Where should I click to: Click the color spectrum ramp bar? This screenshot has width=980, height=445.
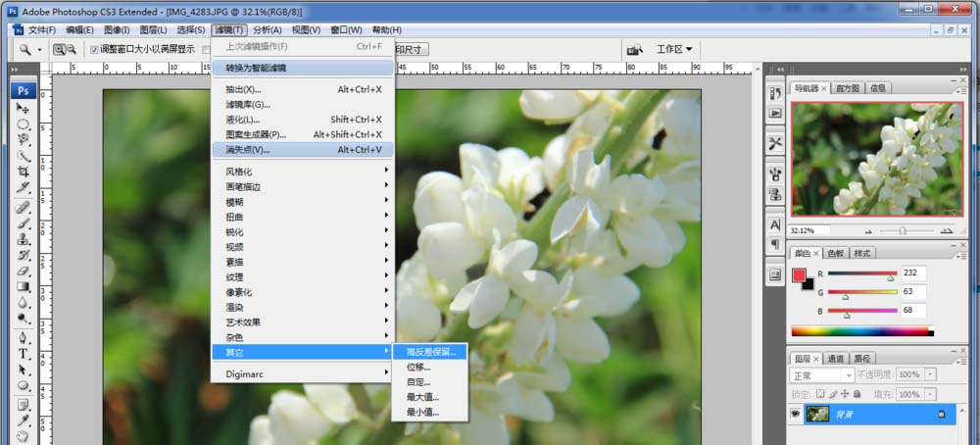[x=862, y=330]
